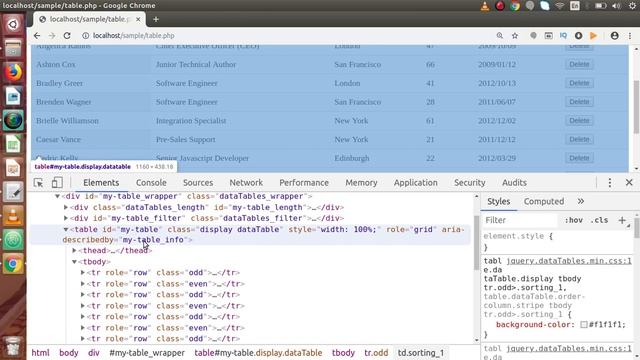
Task: Open Chrome from the Ubuntu launcher
Action: (13, 264)
